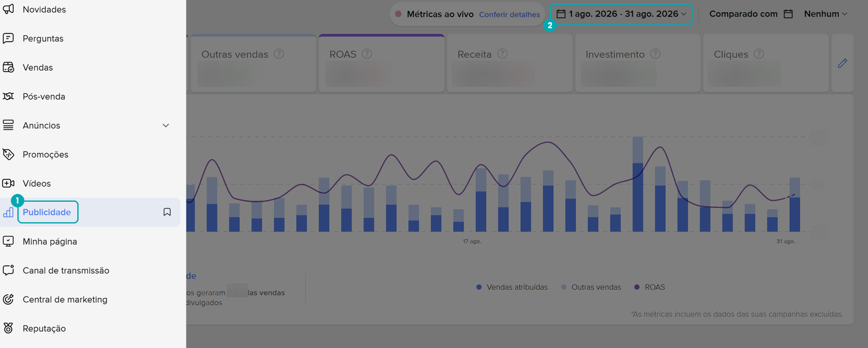Click the help icon next to Cliques
The image size is (868, 348).
(759, 54)
